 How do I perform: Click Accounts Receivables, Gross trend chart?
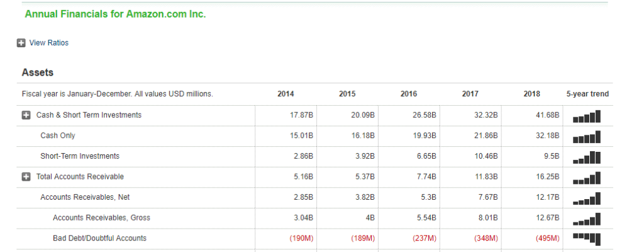(x=587, y=219)
